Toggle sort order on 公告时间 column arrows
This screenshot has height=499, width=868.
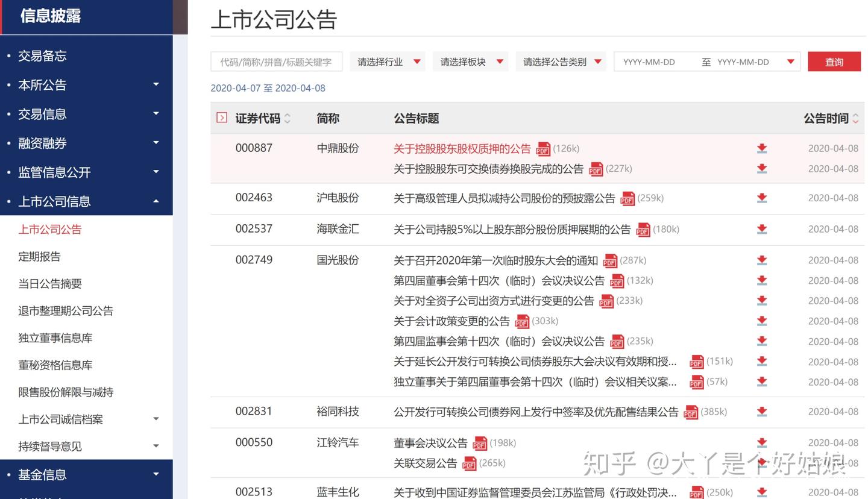point(856,118)
